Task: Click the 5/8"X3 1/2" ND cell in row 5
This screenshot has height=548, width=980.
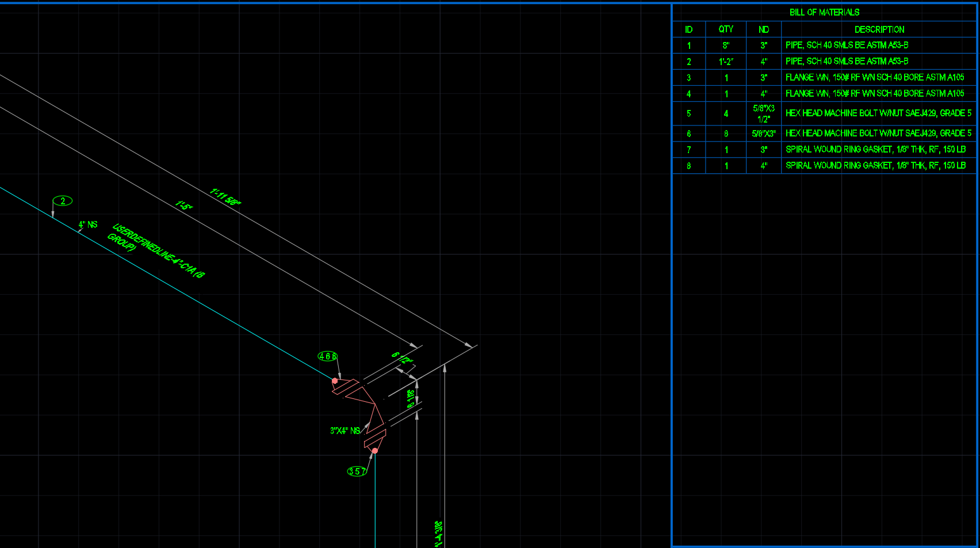Action: (x=763, y=113)
